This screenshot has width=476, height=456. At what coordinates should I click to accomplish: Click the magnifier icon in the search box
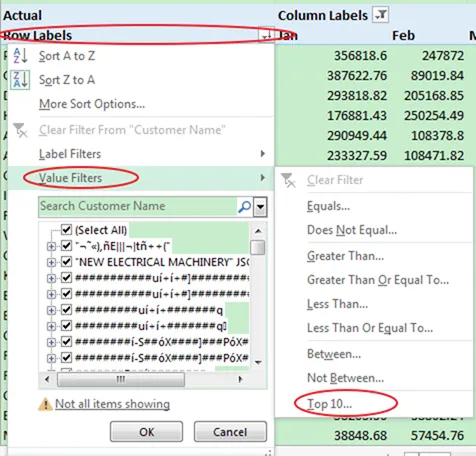coord(244,207)
